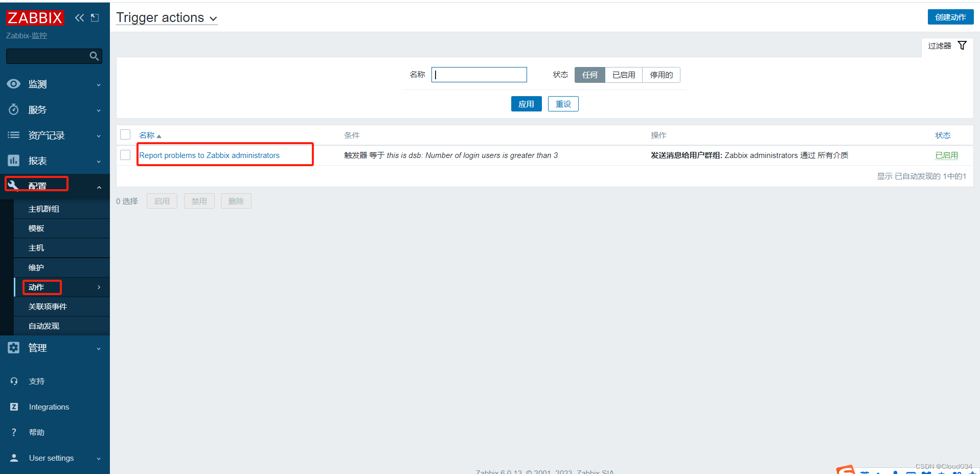Image resolution: width=980 pixels, height=474 pixels.
Task: Click the 操作 column header text
Action: 658,136
